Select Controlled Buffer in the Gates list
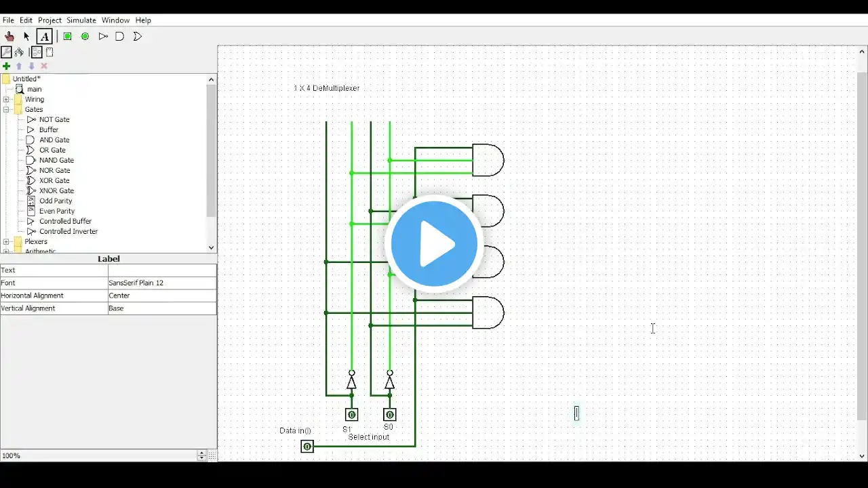 point(65,221)
